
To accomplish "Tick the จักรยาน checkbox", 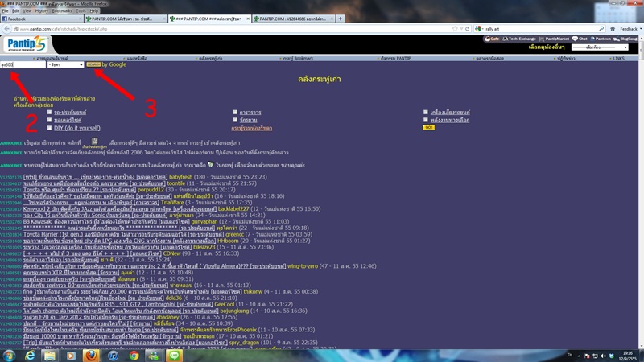I will pyautogui.click(x=234, y=120).
